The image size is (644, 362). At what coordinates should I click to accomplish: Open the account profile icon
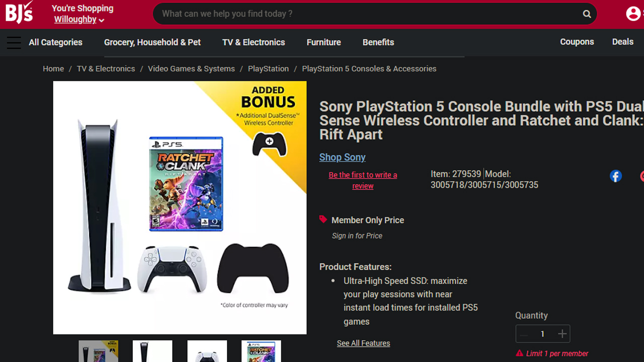pyautogui.click(x=633, y=14)
